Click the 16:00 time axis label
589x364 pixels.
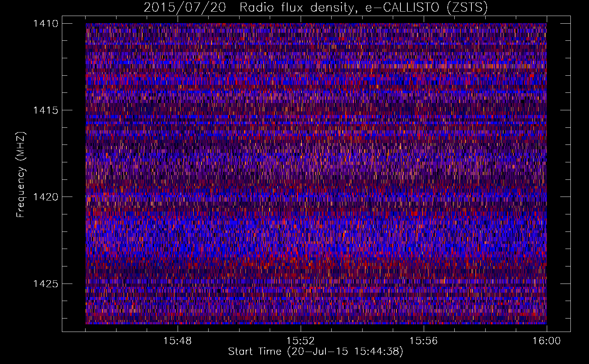546,341
